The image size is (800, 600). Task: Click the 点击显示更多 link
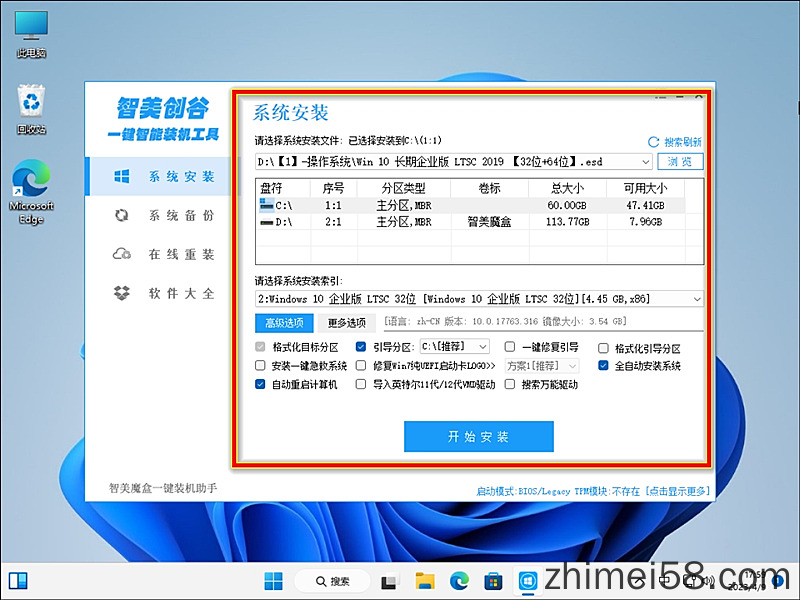(678, 491)
